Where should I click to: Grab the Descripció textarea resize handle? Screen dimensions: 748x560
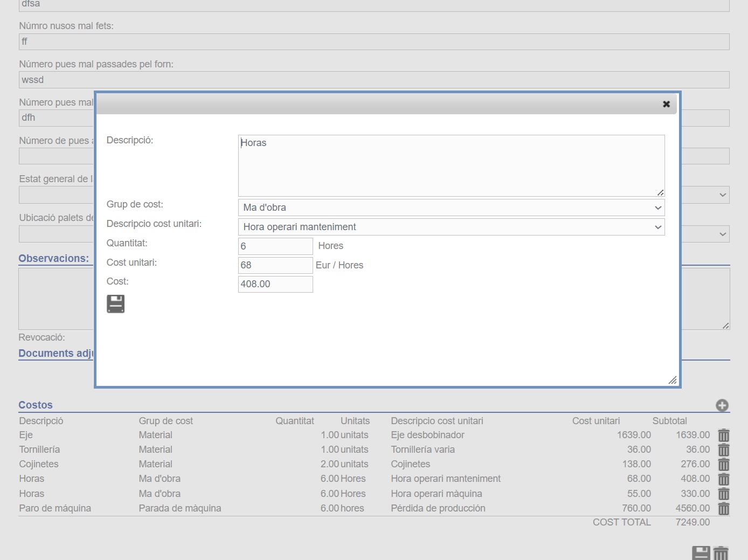pyautogui.click(x=660, y=192)
